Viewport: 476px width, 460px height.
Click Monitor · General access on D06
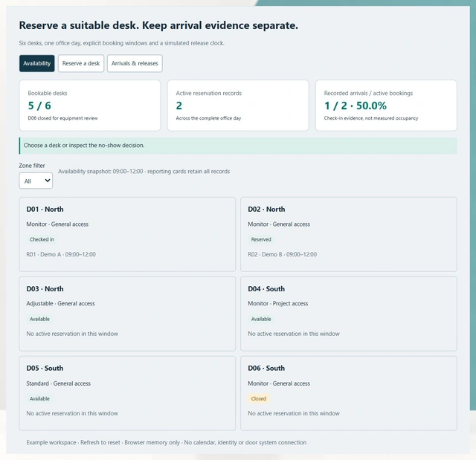click(279, 383)
